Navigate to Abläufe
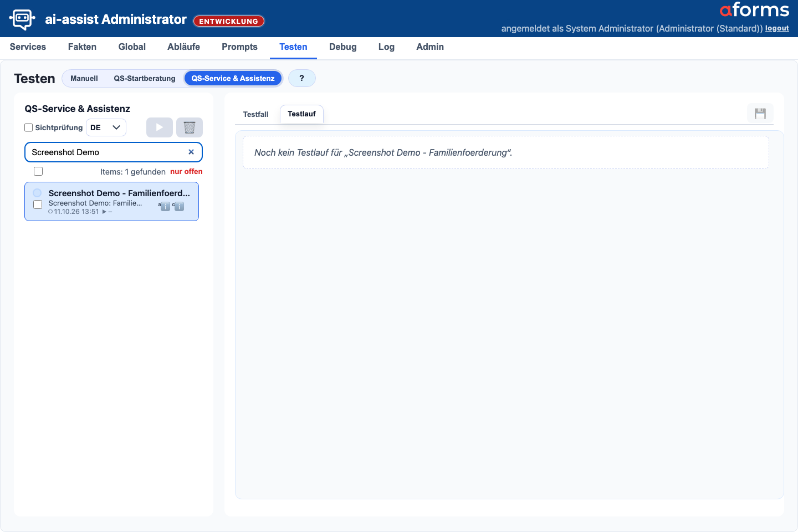 coord(184,47)
